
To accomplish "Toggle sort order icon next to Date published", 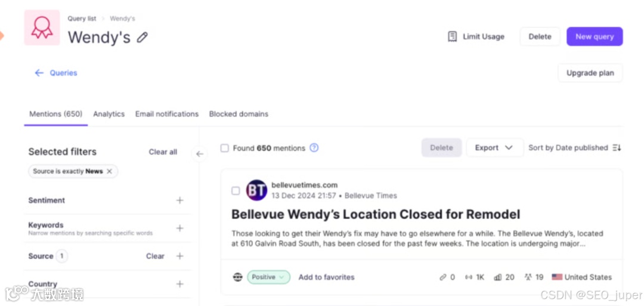I will pos(617,148).
